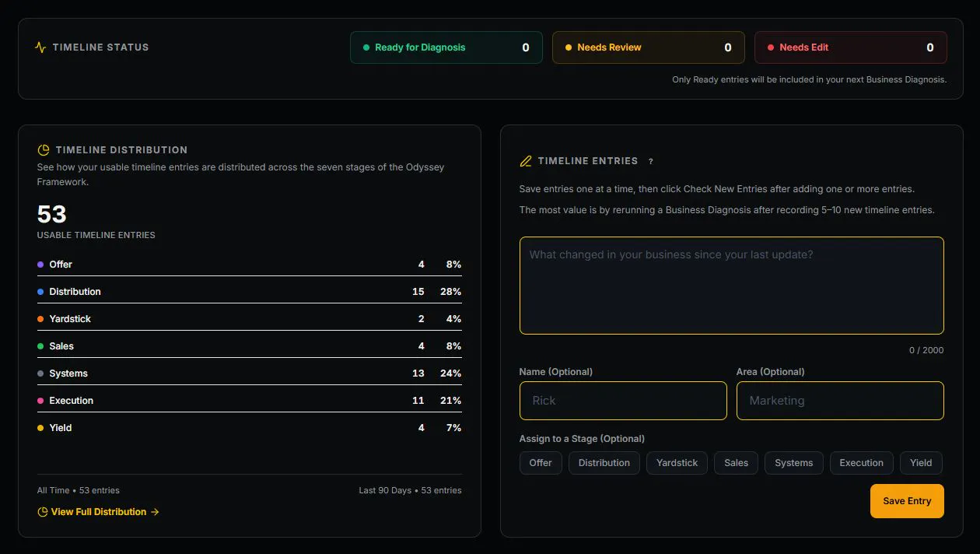Select the Yardstick row label in distribution list
The image size is (980, 554).
pos(70,319)
